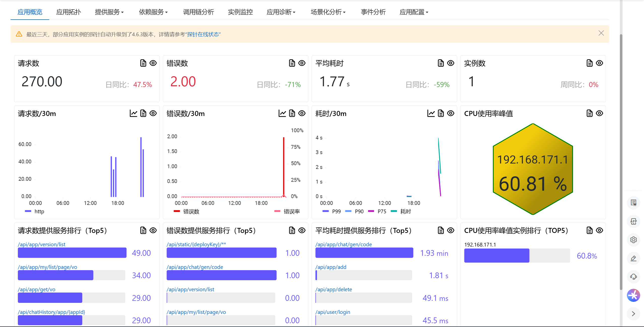The width and height of the screenshot is (644, 327).
Task: Click line-chart icon on 耗时/30m panel
Action: [431, 113]
